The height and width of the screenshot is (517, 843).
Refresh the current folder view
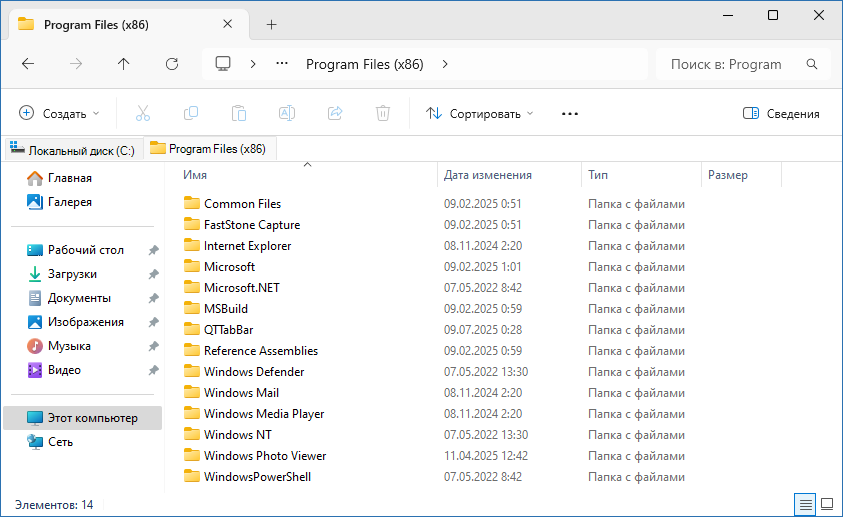172,64
